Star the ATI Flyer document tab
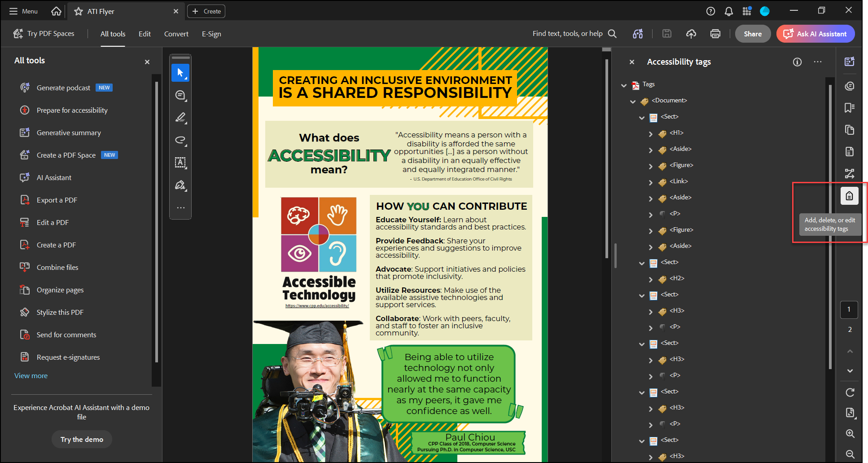The height and width of the screenshot is (463, 868). 79,11
